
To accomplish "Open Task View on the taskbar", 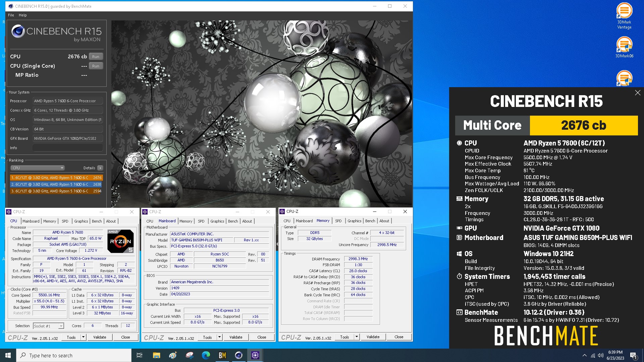I will click(140, 355).
